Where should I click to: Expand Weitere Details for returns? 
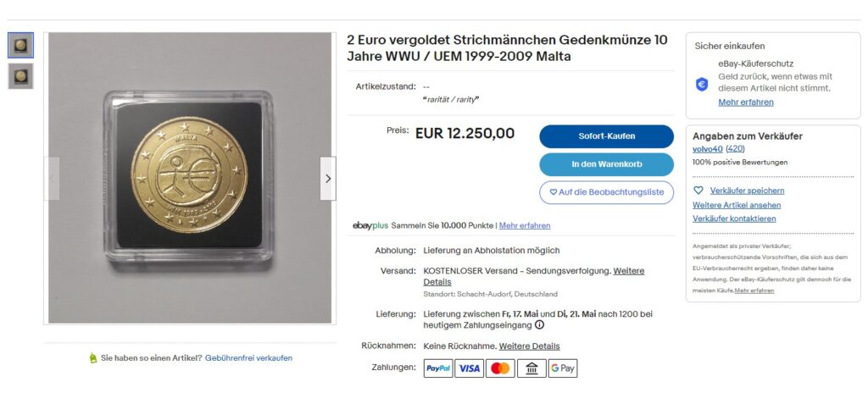[x=529, y=346]
